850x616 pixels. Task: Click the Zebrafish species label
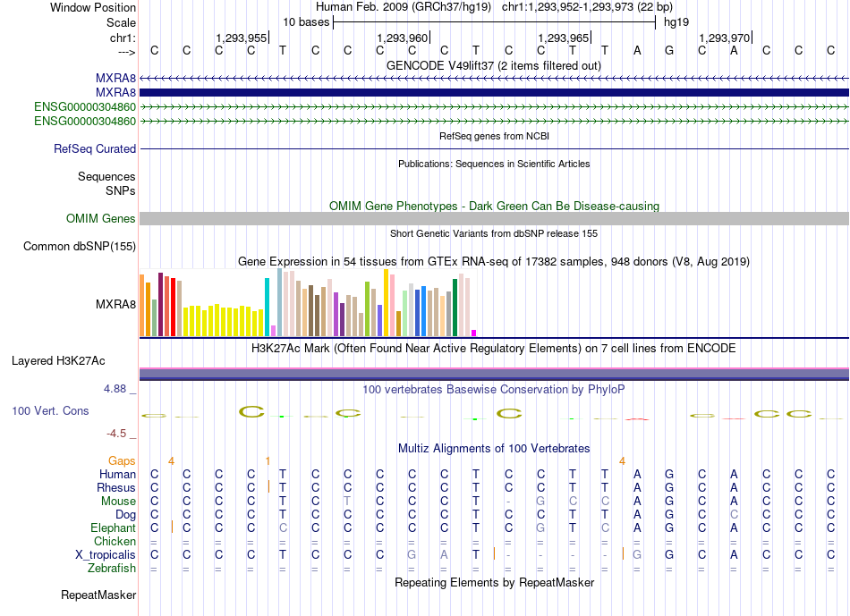112,569
